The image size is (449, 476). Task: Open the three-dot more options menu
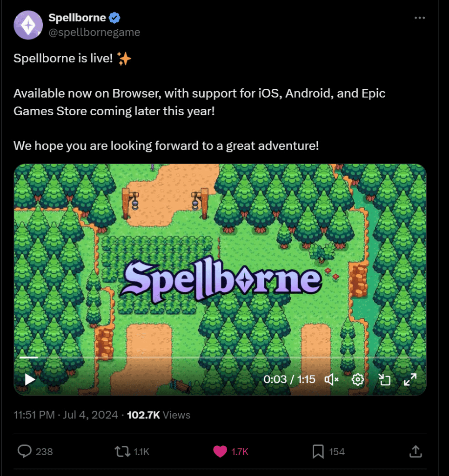pos(420,18)
